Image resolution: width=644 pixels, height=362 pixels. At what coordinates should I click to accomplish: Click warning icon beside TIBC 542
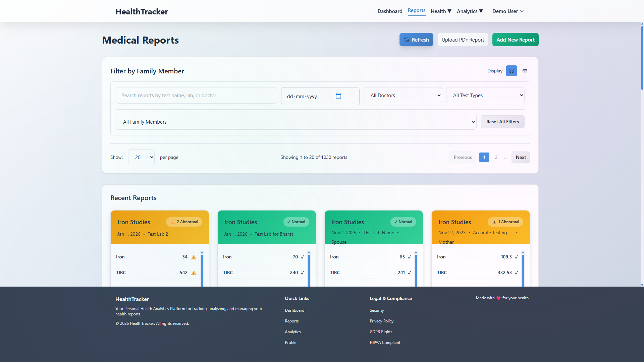[x=194, y=273]
